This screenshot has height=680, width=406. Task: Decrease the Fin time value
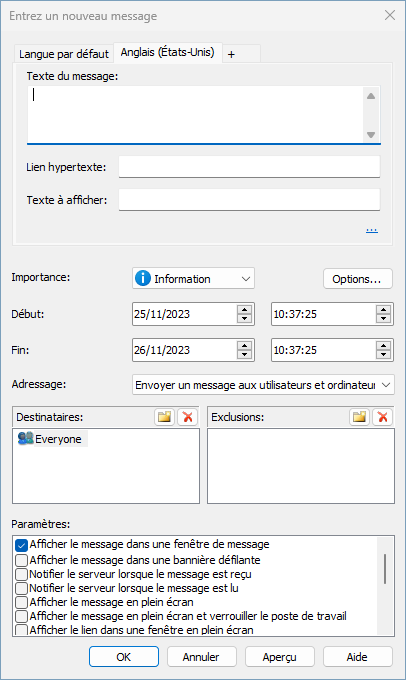pyautogui.click(x=383, y=354)
